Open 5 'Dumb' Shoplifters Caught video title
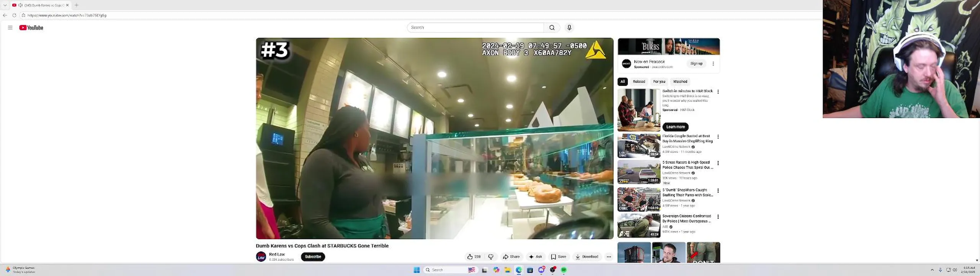 click(x=688, y=192)
